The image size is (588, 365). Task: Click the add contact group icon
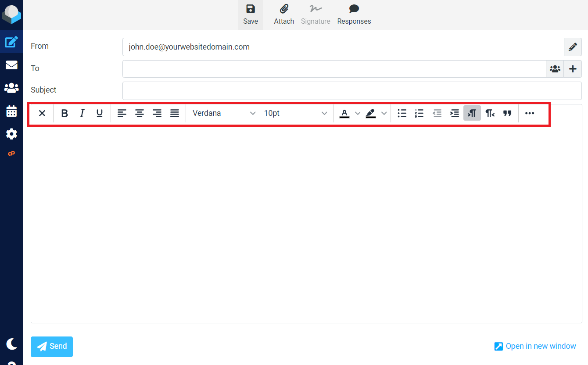[555, 69]
